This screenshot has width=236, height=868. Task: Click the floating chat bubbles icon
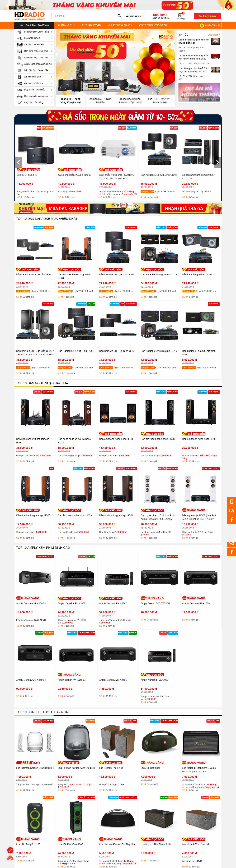click(x=232, y=511)
